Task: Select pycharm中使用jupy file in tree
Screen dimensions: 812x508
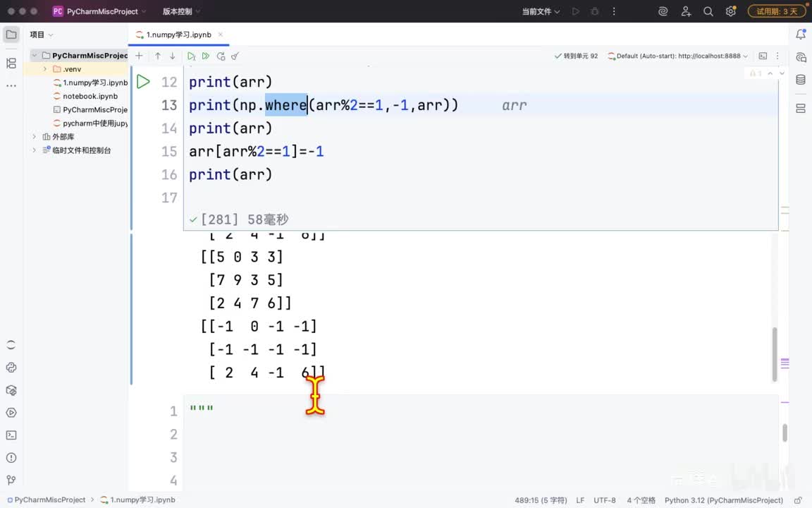Action: click(90, 123)
